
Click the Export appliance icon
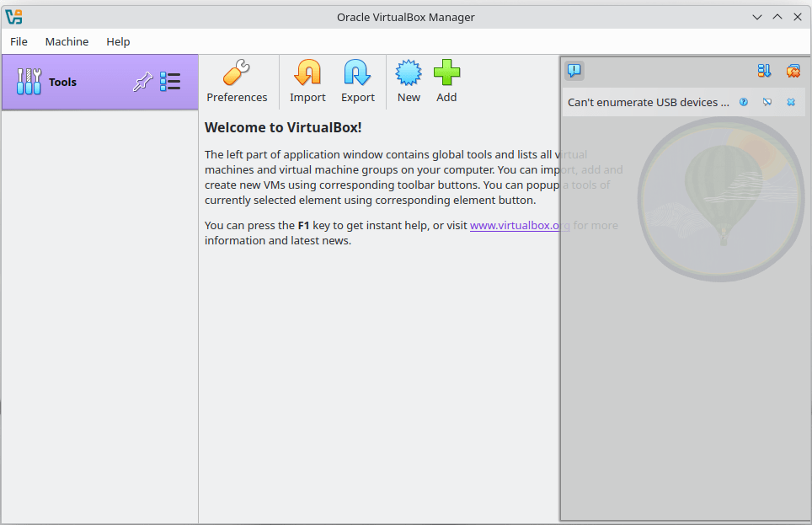357,72
